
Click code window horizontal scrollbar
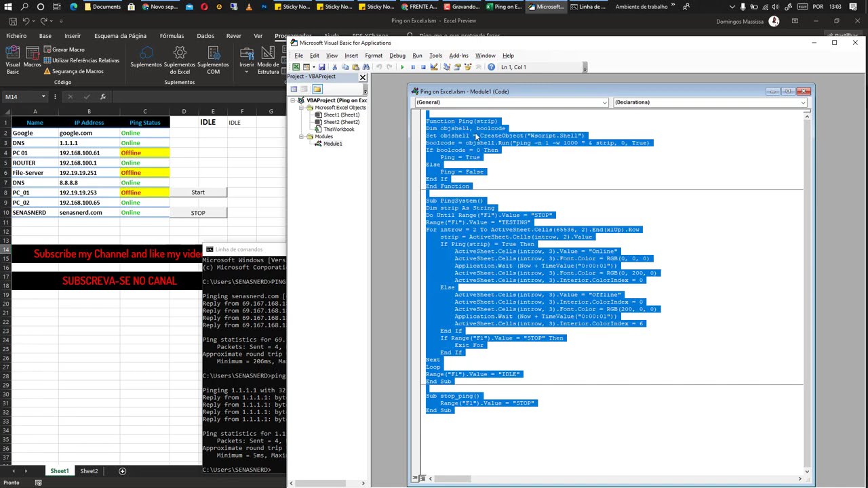coord(616,479)
